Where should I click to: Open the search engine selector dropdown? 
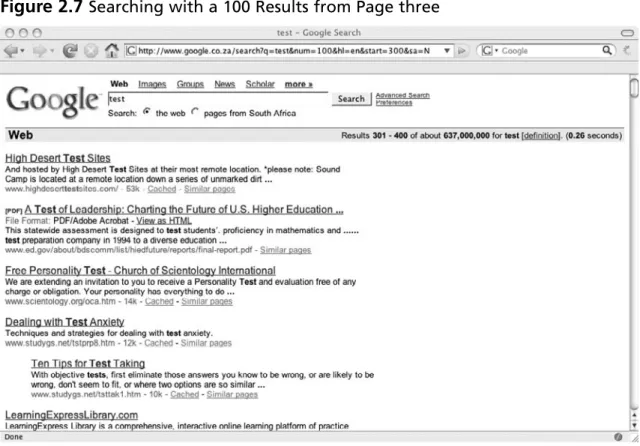(x=497, y=51)
